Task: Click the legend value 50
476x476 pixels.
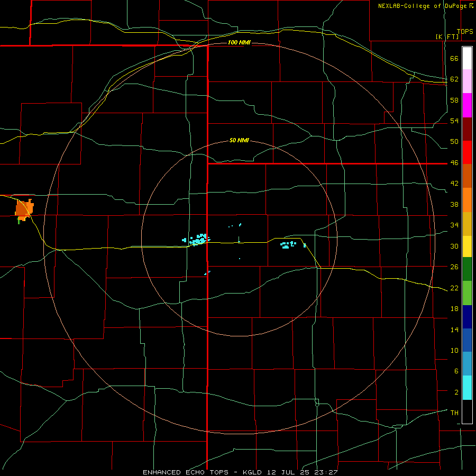Action: pos(454,142)
